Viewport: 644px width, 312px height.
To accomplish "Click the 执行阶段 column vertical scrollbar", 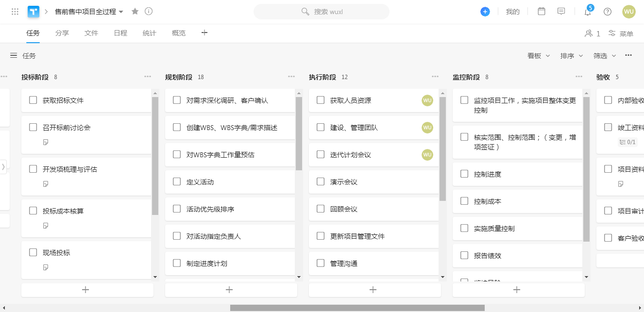I will [x=443, y=149].
